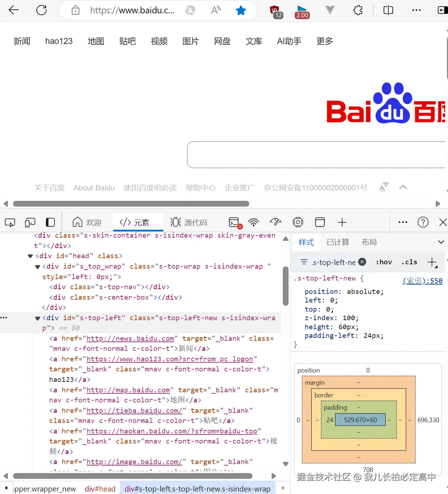This screenshot has width=448, height=494.
Task: Collapse the s_top_wrap div node
Action: [38, 267]
